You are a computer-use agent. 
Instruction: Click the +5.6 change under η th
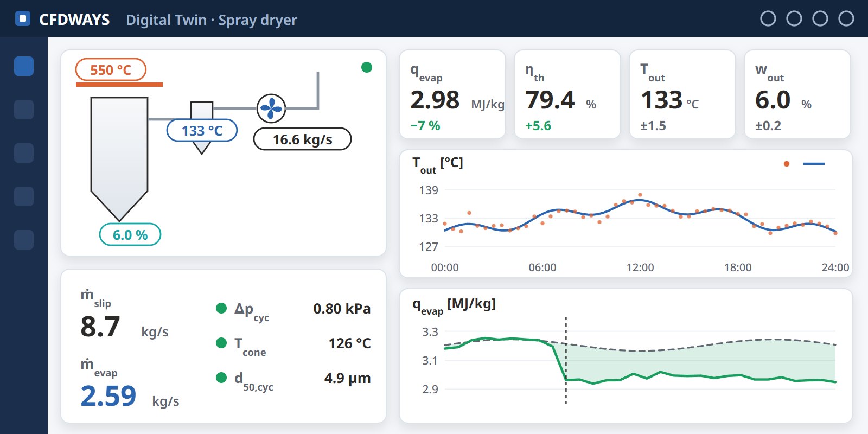[538, 125]
